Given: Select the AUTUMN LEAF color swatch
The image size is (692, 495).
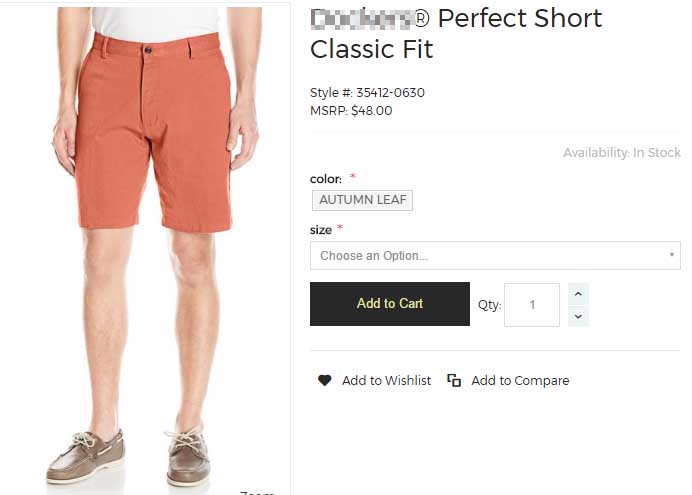Looking at the screenshot, I should pos(362,200).
